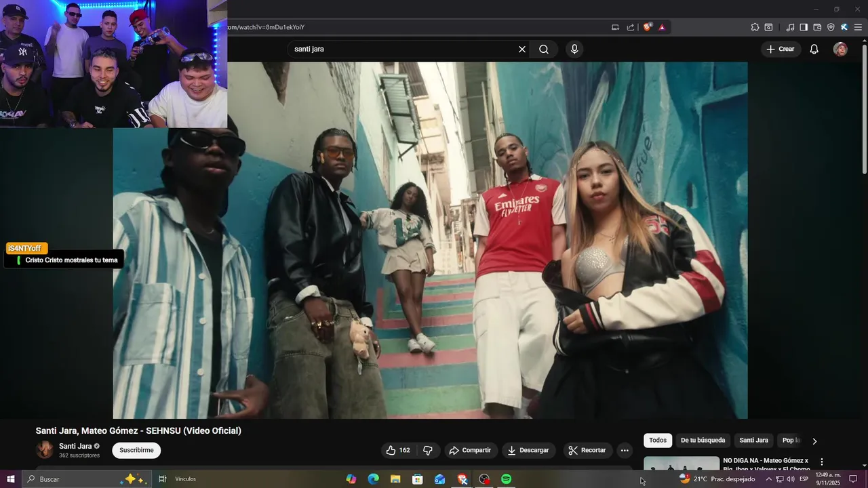The height and width of the screenshot is (488, 868).
Task: Click the video title Santi Jara, Mateo Gómez - SEHNSU
Action: click(x=138, y=430)
